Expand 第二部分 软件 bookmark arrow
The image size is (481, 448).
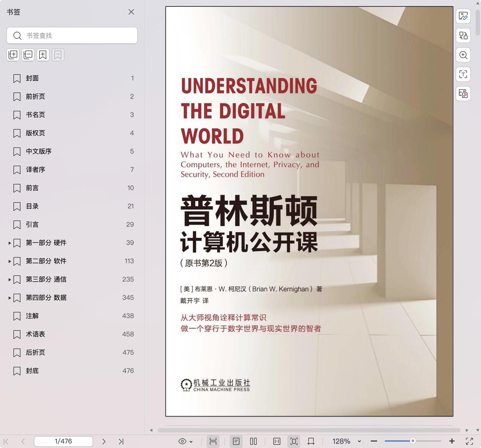click(x=10, y=261)
